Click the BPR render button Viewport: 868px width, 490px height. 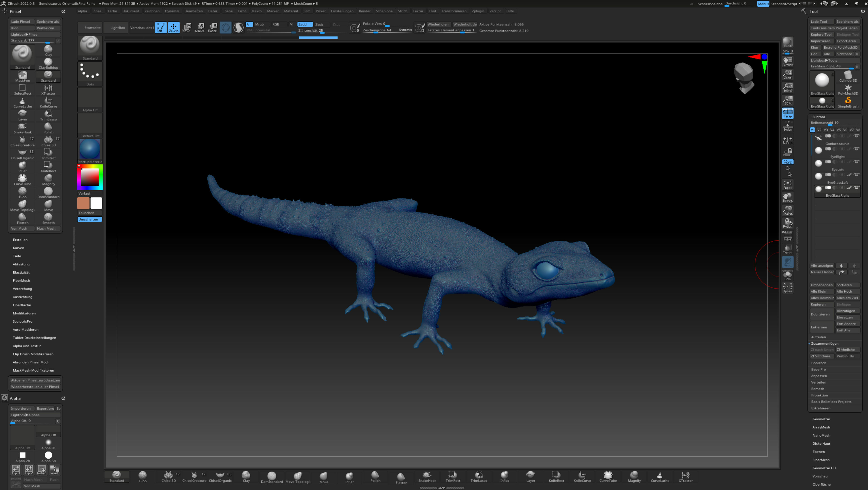pyautogui.click(x=787, y=42)
